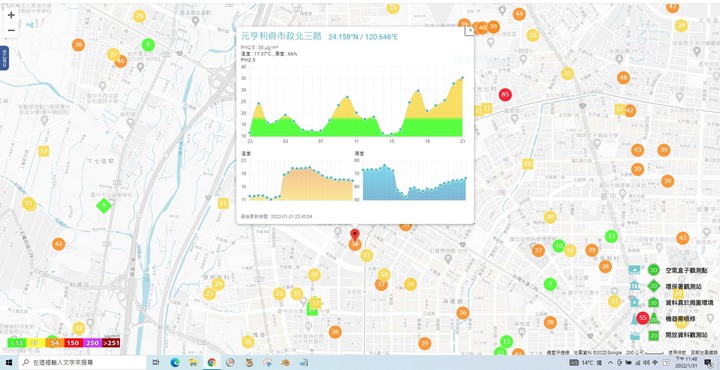
Task: Click the red location pin marker
Action: point(354,235)
